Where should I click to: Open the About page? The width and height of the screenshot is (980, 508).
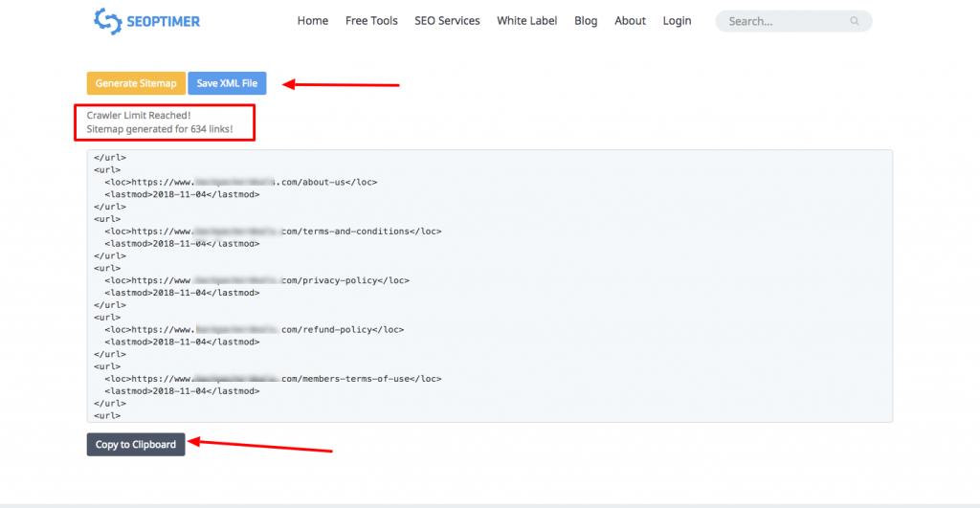click(630, 21)
